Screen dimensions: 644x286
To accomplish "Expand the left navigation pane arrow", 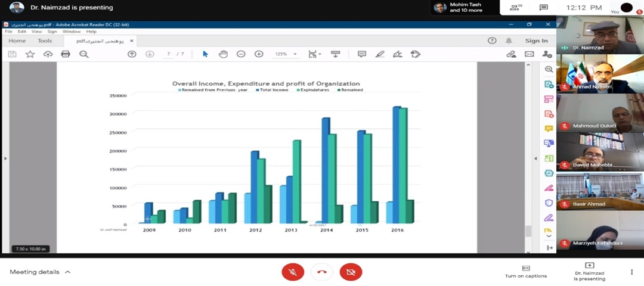I will coord(5,158).
